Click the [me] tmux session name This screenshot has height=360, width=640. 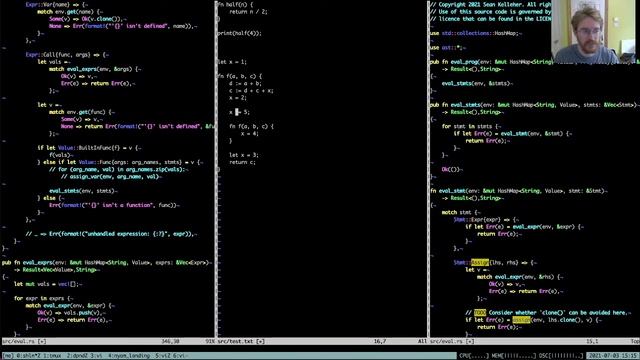click(x=8, y=356)
